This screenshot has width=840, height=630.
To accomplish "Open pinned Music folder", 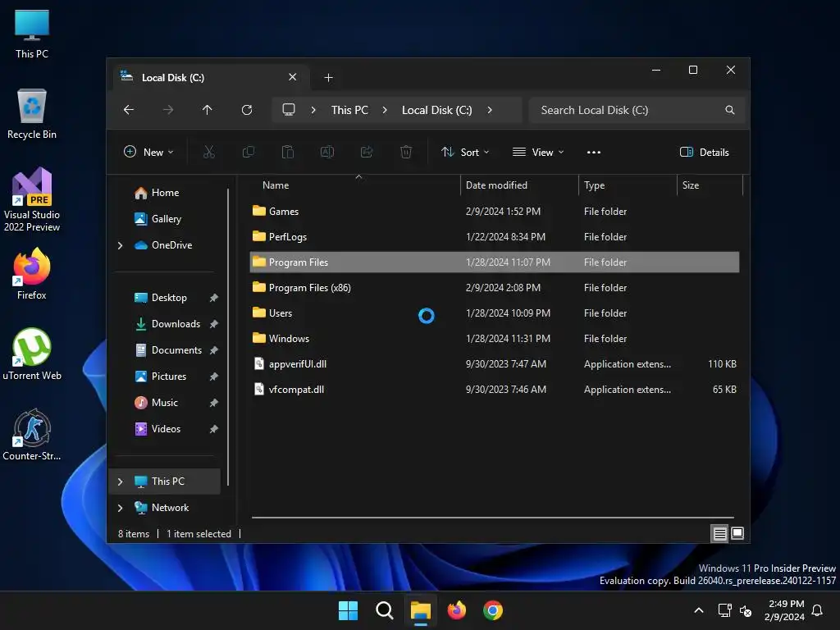I will 164,403.
